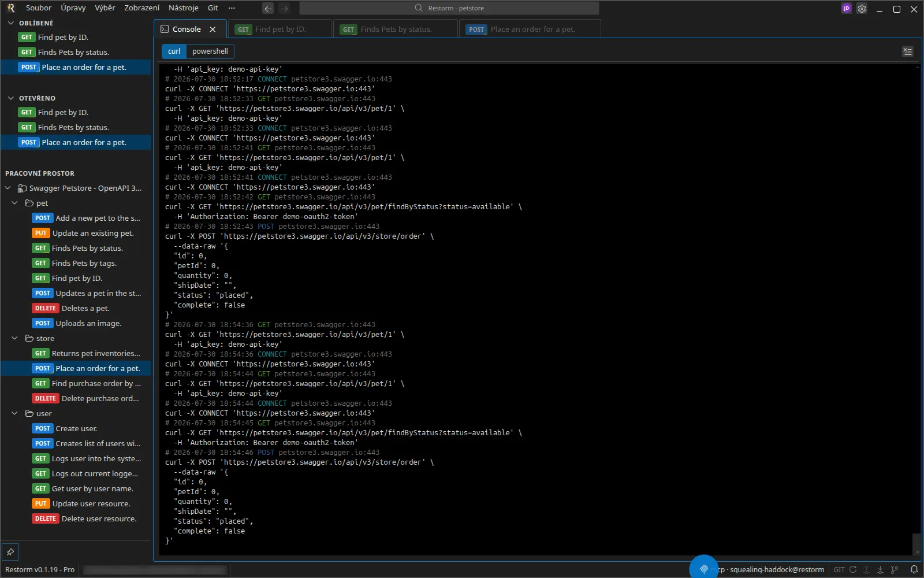The height and width of the screenshot is (578, 924).
Task: Open Deletes a pet request
Action: pyautogui.click(x=76, y=309)
